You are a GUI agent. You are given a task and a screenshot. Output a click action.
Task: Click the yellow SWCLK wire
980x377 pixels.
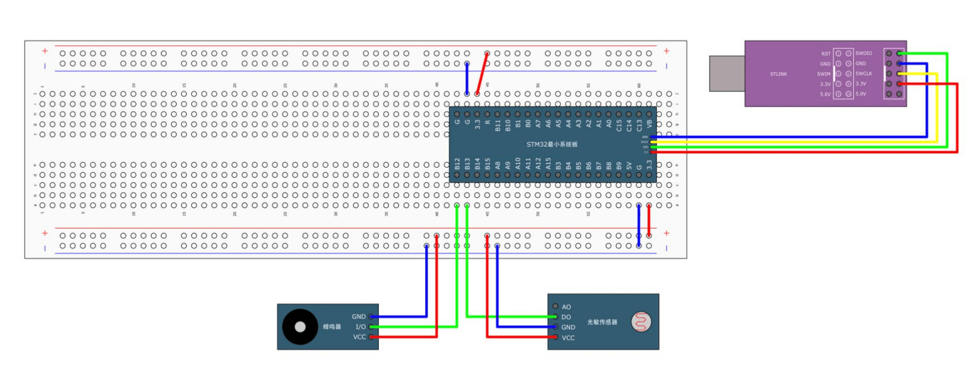935,108
